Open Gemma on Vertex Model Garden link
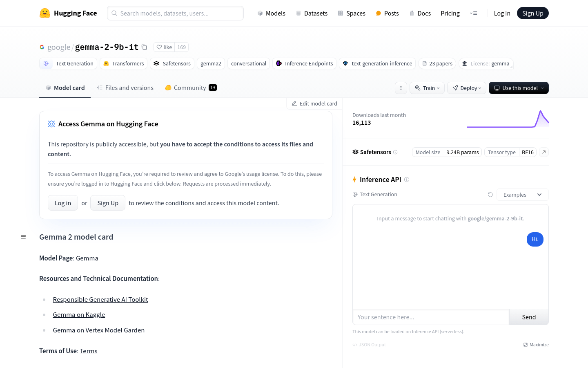The image size is (588, 368). pos(98,330)
